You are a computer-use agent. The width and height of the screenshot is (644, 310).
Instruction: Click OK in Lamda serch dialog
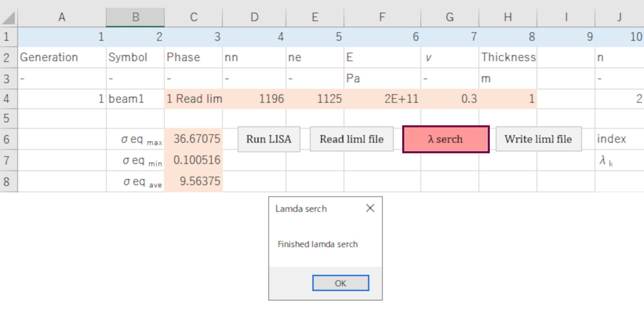(340, 283)
